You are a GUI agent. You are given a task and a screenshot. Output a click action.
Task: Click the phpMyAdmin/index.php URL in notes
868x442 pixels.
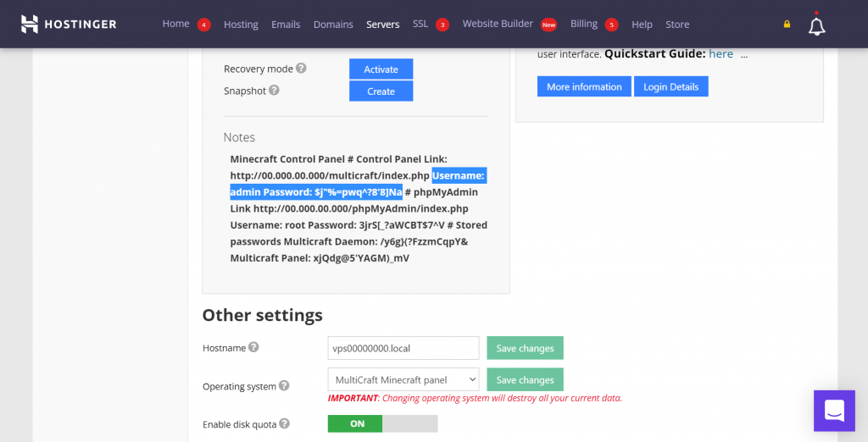[360, 208]
